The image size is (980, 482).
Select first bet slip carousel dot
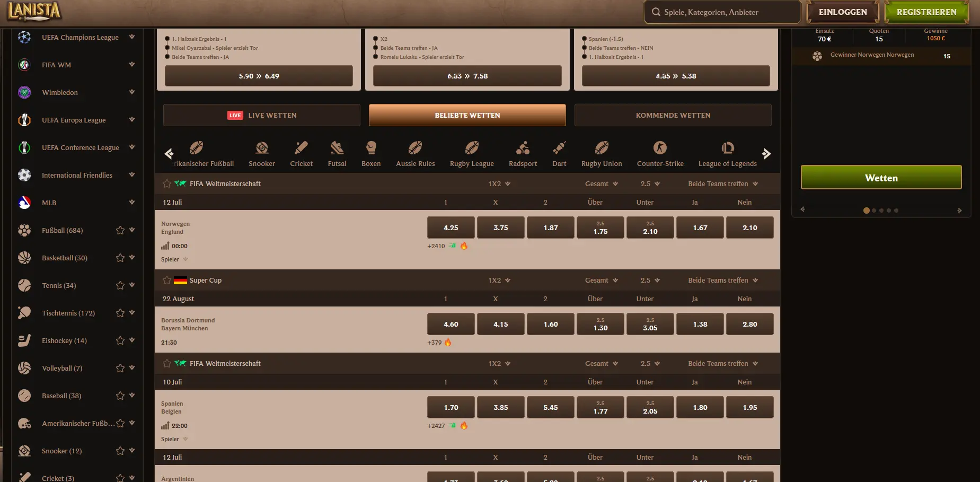click(x=867, y=211)
